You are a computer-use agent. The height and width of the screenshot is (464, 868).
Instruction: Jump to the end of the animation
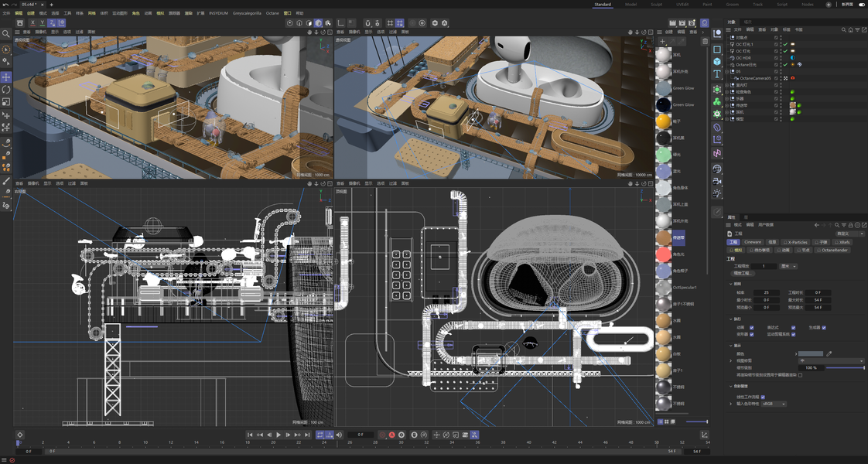pos(307,435)
